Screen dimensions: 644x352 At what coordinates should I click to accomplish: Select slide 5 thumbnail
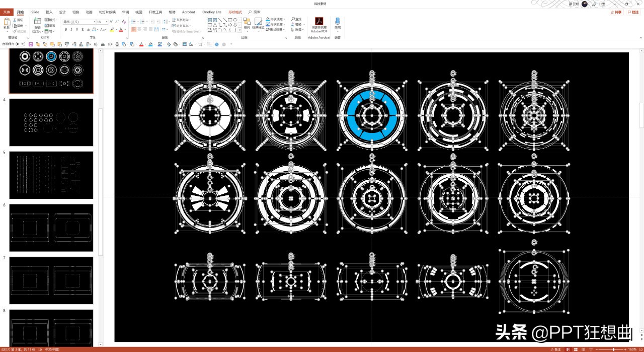point(51,175)
